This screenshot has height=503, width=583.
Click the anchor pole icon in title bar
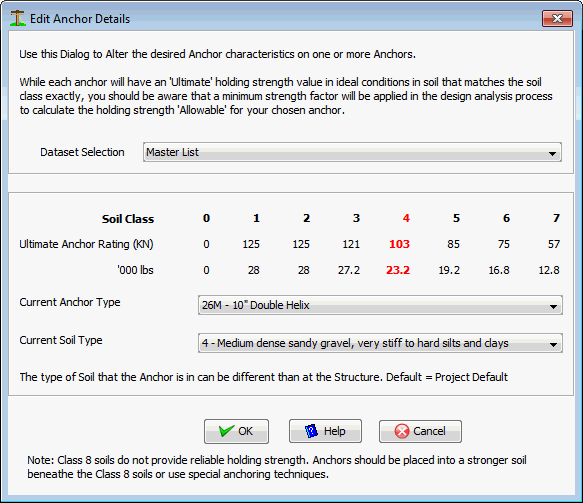point(17,18)
